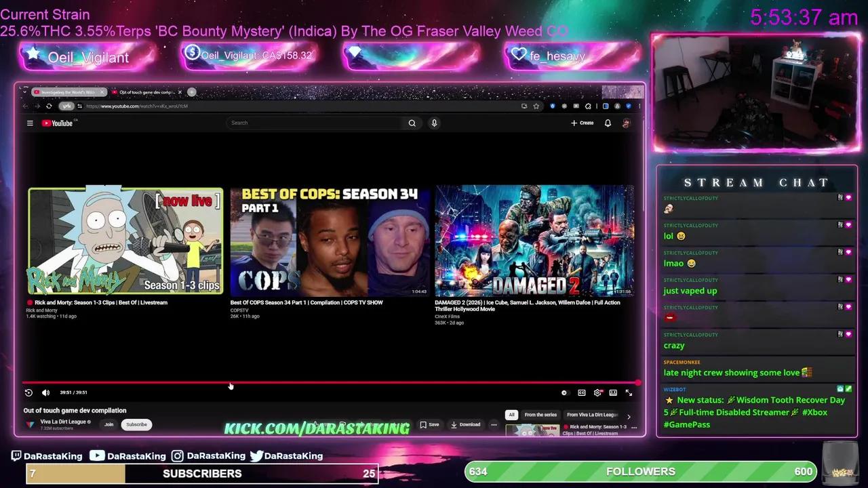Open the sidebar Rick and Morty video thumbnail

click(x=533, y=430)
